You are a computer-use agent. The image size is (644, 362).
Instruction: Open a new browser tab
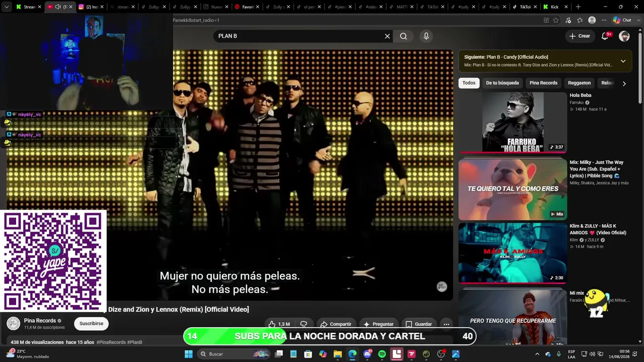pos(578,7)
